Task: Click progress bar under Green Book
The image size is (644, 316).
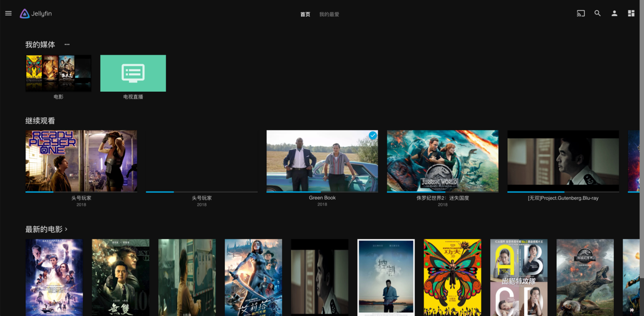Action: click(x=322, y=192)
